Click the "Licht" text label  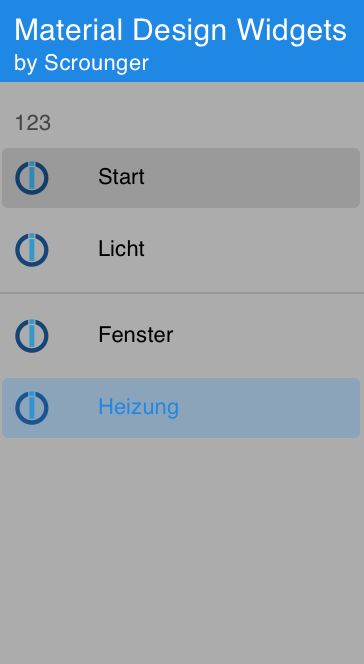pyautogui.click(x=121, y=249)
